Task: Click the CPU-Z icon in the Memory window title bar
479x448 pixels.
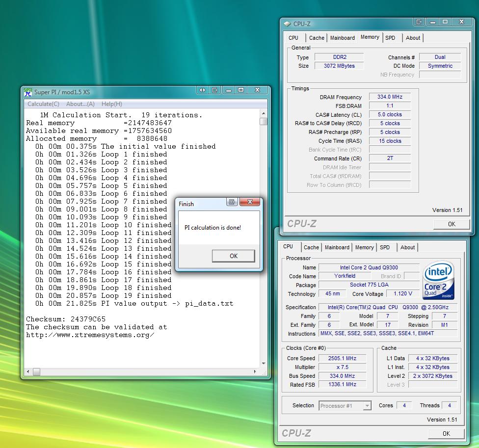Action: tap(287, 24)
